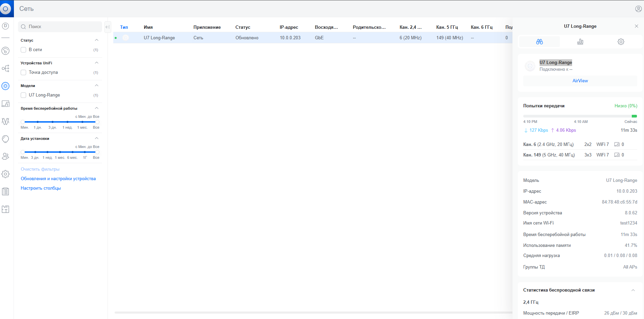
Task: Open the Radios waveform icon in the sidebar
Action: tap(5, 121)
